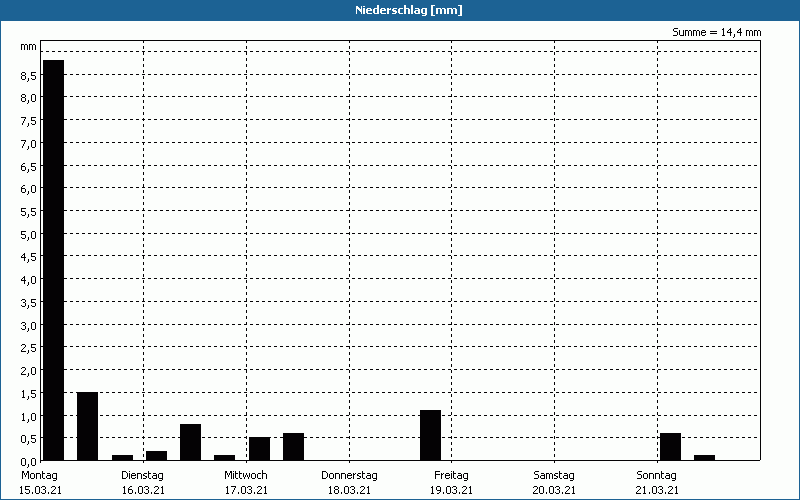Viewport: 800px width, 500px height.
Task: Click the date "17.03.21"
Action: point(246,491)
